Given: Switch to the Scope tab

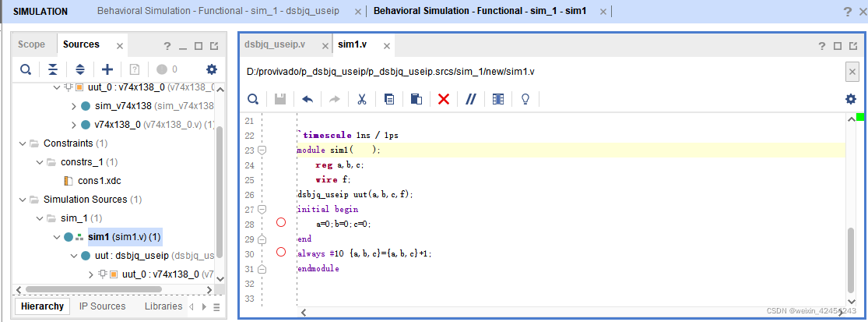Looking at the screenshot, I should pyautogui.click(x=32, y=45).
